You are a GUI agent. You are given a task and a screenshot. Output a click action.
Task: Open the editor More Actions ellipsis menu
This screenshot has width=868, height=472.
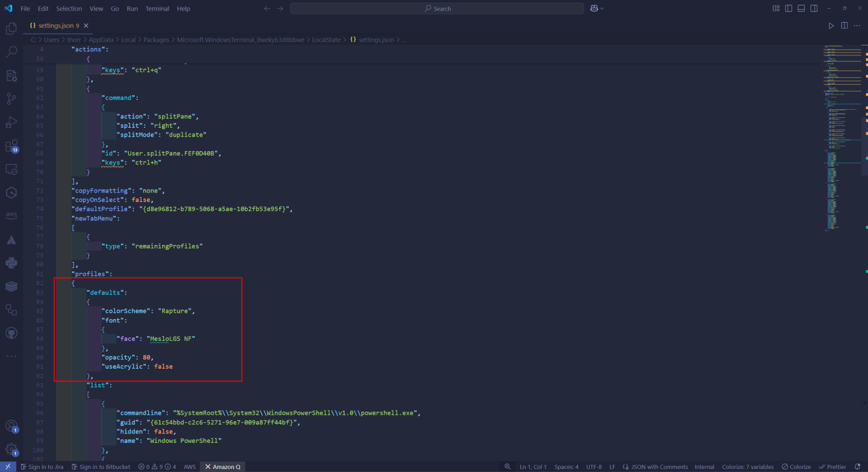tap(857, 26)
